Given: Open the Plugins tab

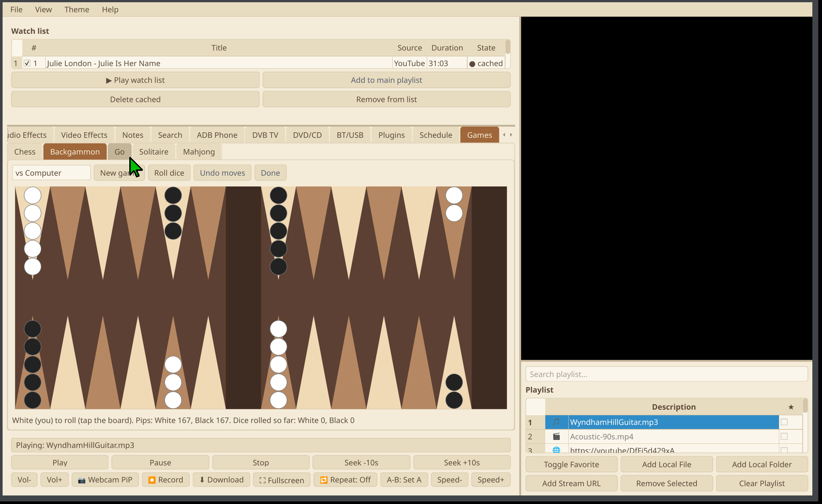Looking at the screenshot, I should coord(391,135).
